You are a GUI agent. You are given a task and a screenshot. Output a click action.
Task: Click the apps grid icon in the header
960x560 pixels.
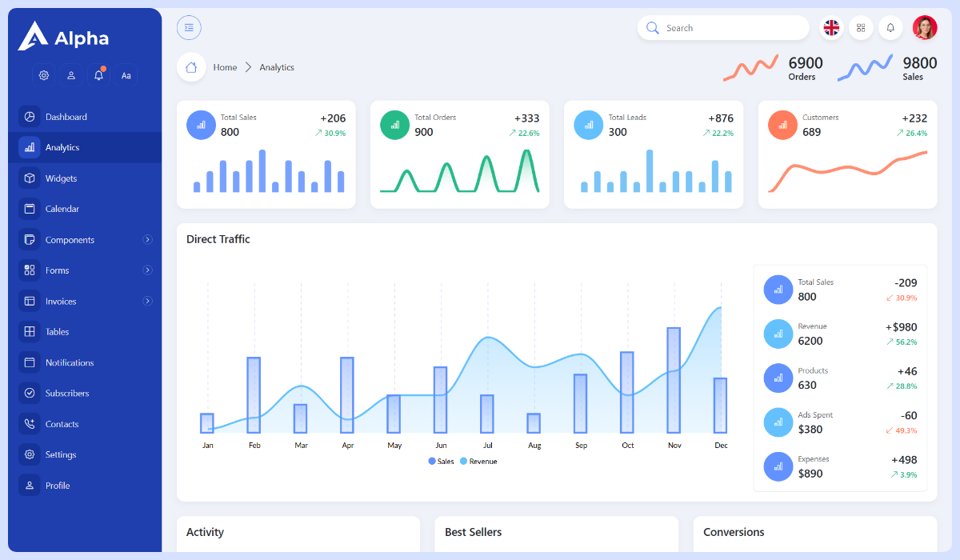pos(861,27)
